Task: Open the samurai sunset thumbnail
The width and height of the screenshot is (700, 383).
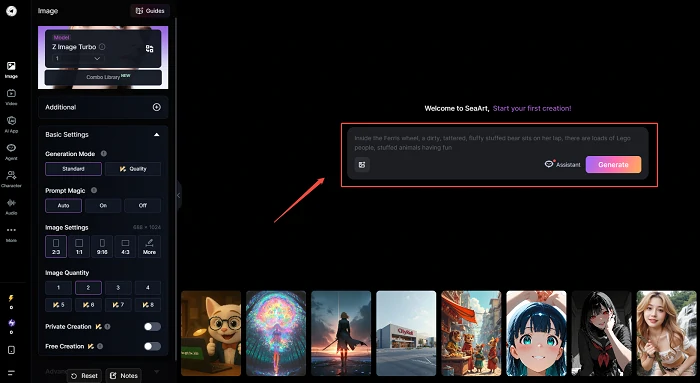Action: [341, 333]
